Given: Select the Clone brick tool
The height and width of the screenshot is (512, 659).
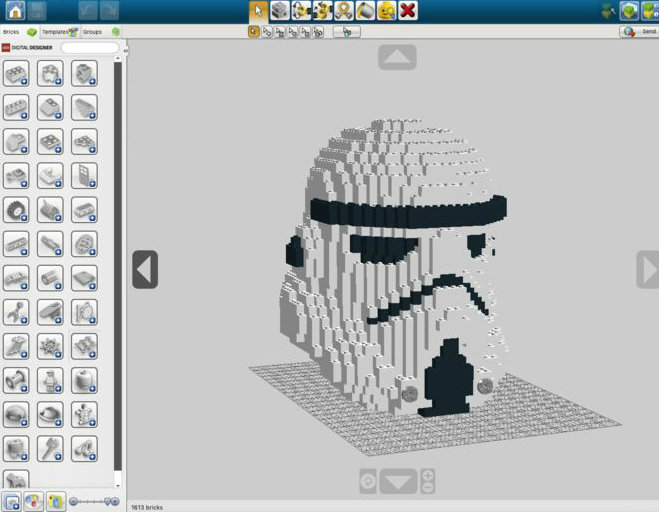Looking at the screenshot, I should (x=280, y=11).
